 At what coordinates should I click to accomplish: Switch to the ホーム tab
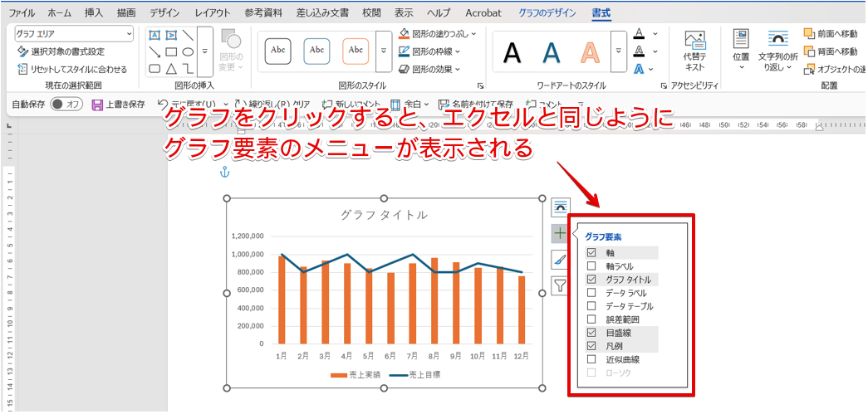click(x=59, y=12)
